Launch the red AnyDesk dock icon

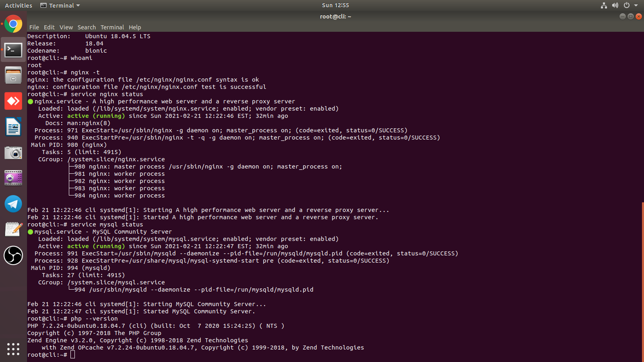point(13,101)
